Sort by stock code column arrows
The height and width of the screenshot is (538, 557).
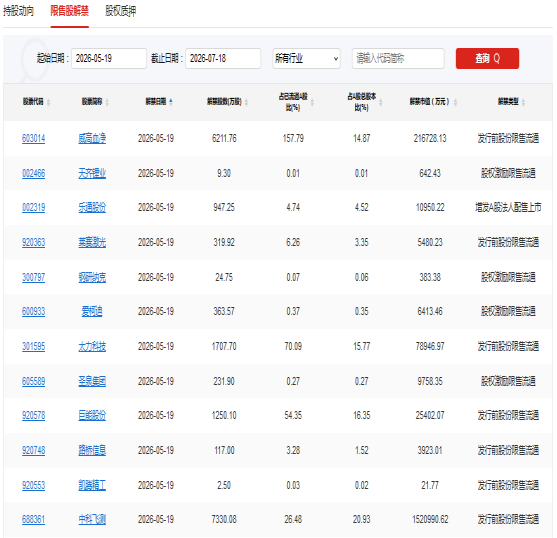click(48, 102)
